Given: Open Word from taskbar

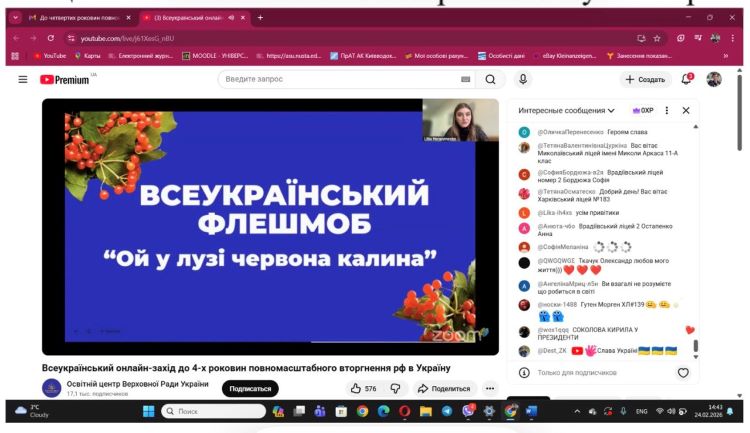Looking at the screenshot, I should pos(531,411).
